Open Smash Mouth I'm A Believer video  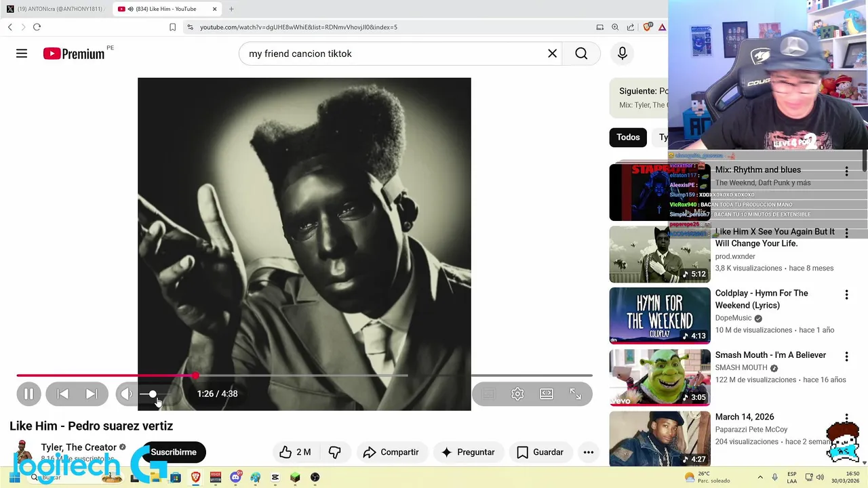[659, 378]
